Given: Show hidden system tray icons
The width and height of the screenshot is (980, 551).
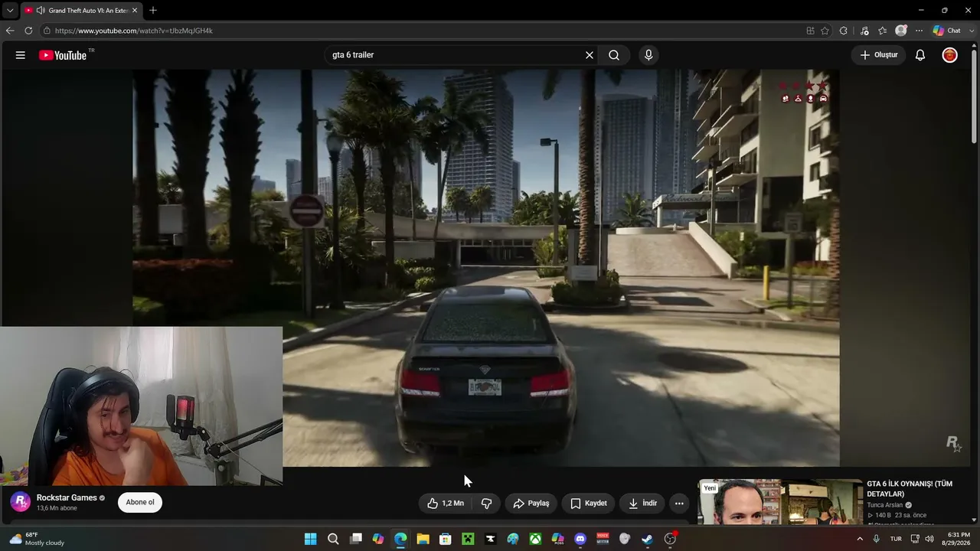Looking at the screenshot, I should [x=860, y=539].
